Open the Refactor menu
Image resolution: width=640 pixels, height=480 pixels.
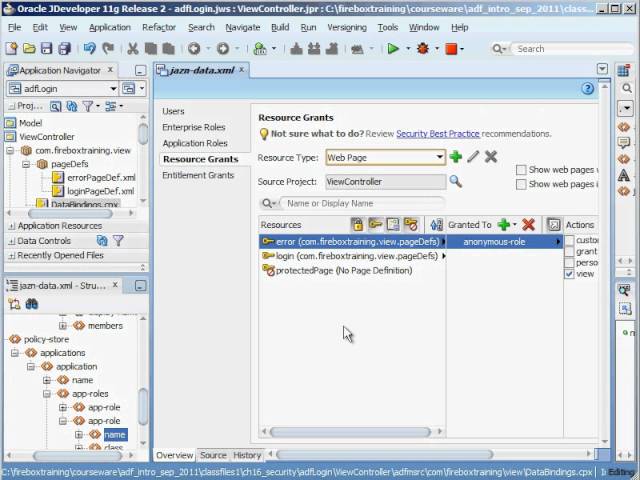point(159,27)
